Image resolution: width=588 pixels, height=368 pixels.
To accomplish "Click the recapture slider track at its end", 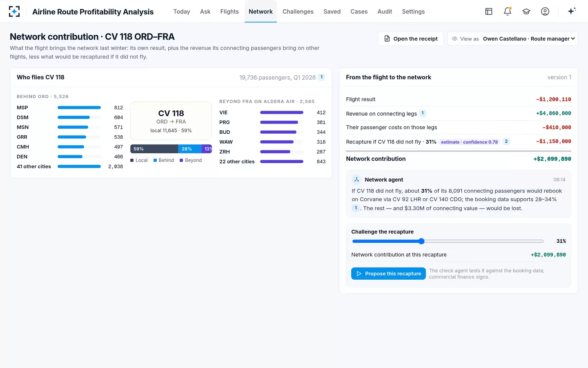I will tap(542, 241).
